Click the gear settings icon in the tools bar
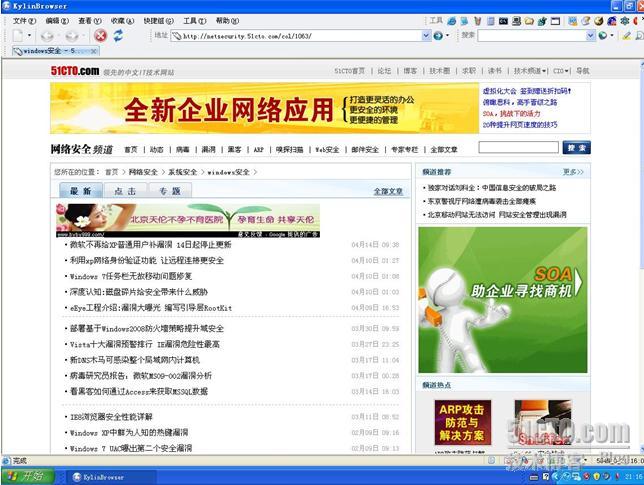The image size is (644, 485). [x=625, y=21]
